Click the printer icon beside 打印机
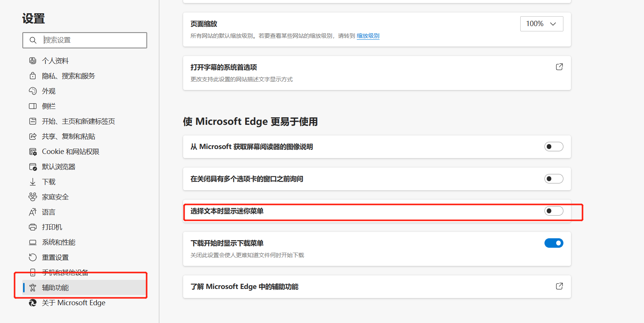 [x=33, y=227]
